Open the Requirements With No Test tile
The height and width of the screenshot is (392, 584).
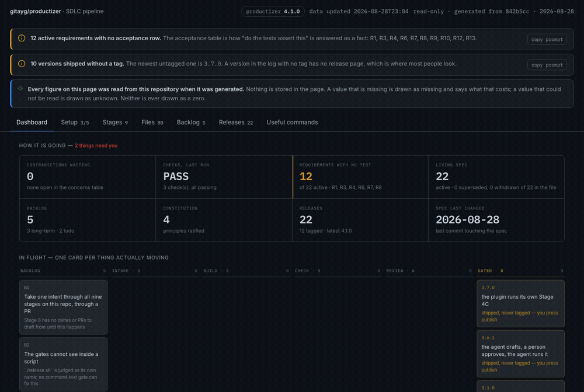click(x=360, y=177)
